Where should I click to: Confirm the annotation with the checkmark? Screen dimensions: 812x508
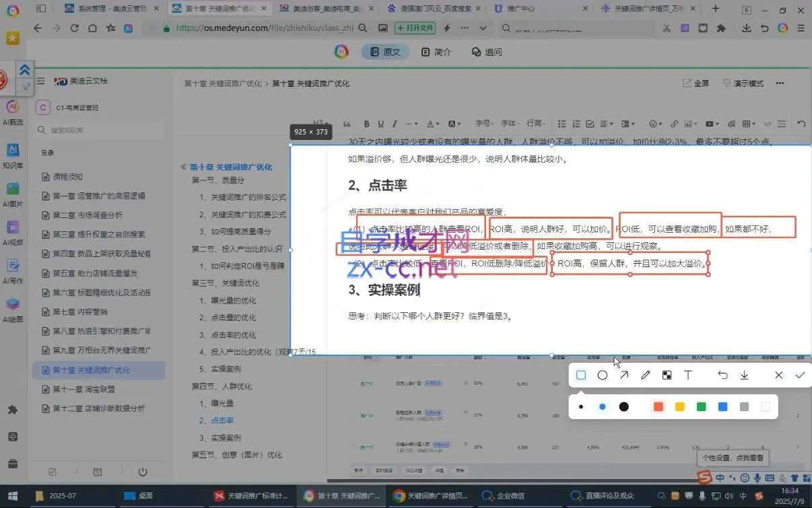tap(801, 375)
